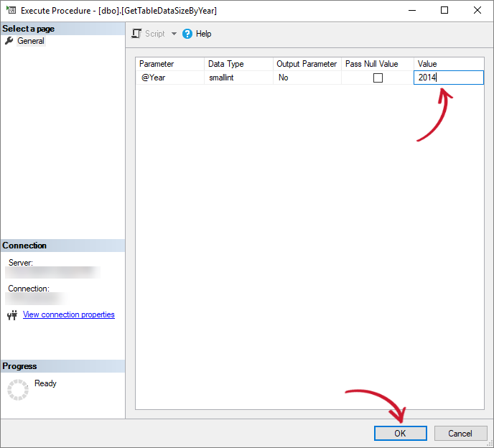Click the Script toolbar icon
The image size is (494, 448).
pos(136,34)
